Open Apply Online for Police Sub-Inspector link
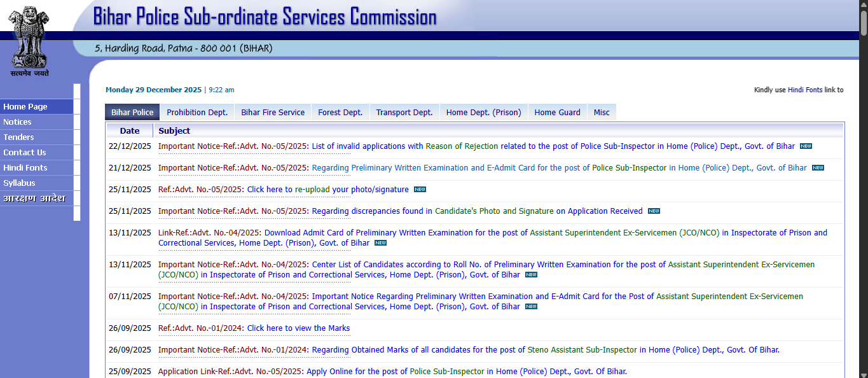This screenshot has height=378, width=868. 466,372
